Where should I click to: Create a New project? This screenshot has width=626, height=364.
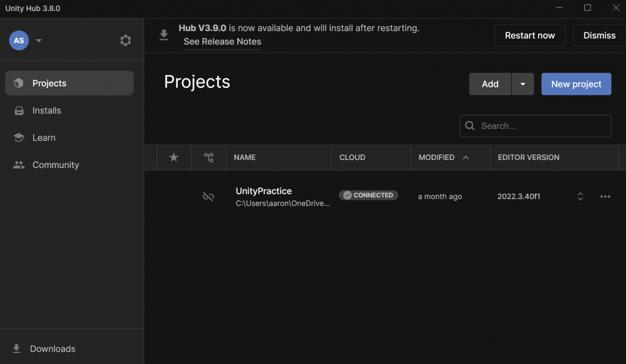pos(576,84)
